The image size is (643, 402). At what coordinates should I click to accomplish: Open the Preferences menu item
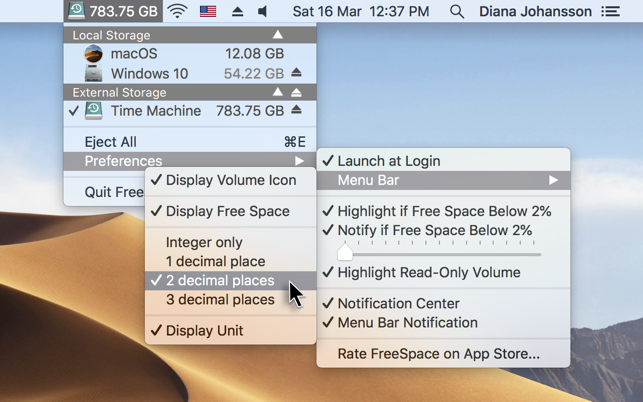point(190,161)
